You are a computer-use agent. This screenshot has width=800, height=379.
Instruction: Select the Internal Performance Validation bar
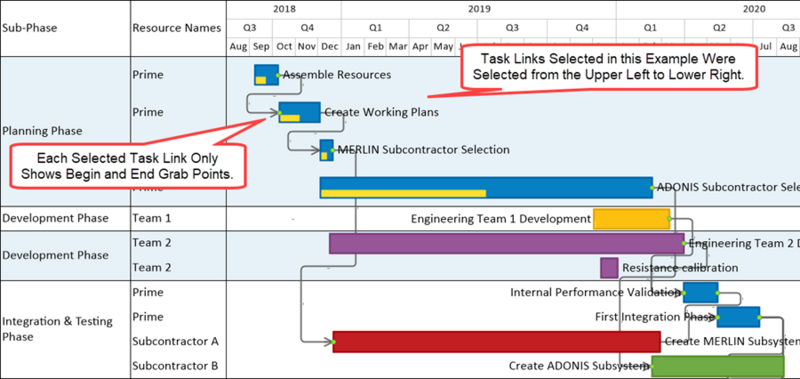click(x=701, y=293)
